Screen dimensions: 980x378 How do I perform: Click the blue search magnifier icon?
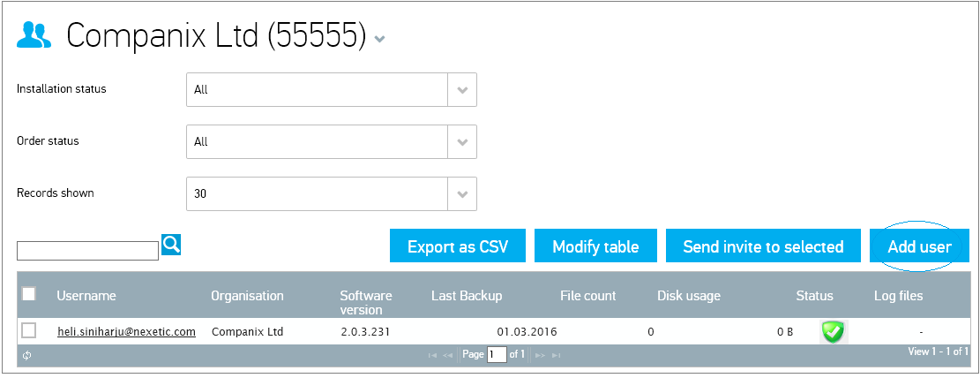coord(171,245)
